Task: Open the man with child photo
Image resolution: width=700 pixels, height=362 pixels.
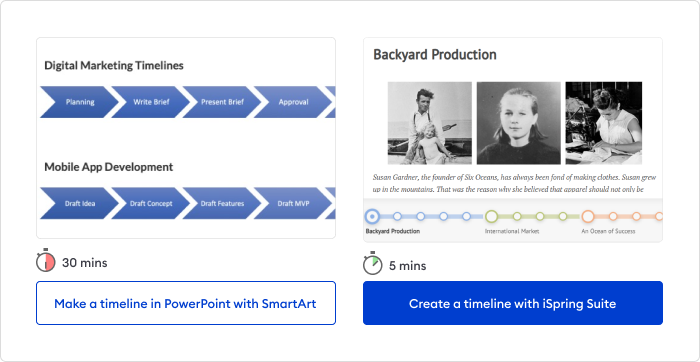Action: [x=429, y=123]
